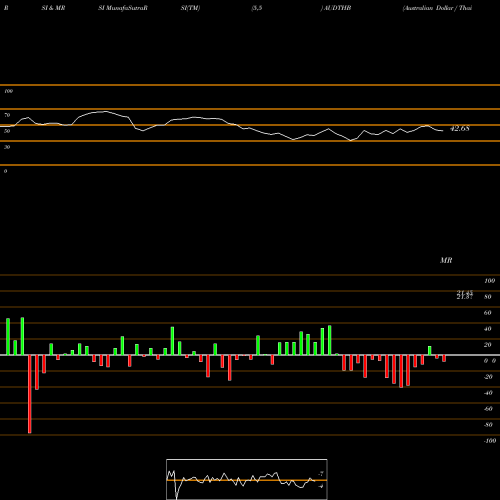Click the 80 label on MR scale

pos(488,297)
